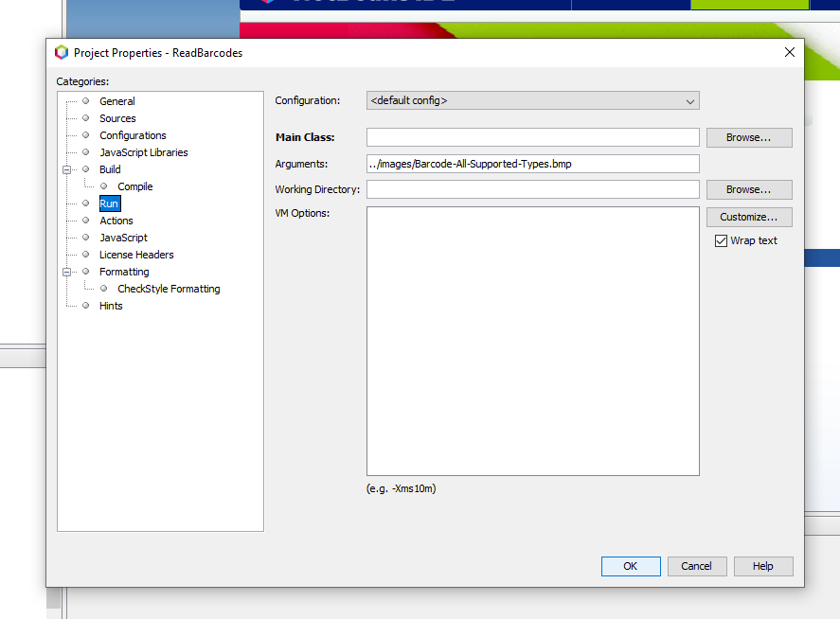
Task: Open the Compile settings under Build
Action: (134, 186)
